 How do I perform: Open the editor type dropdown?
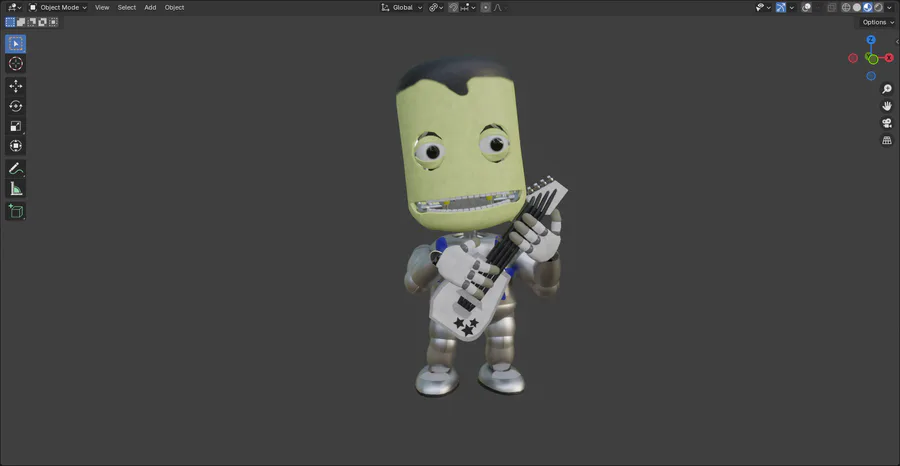pyautogui.click(x=14, y=7)
